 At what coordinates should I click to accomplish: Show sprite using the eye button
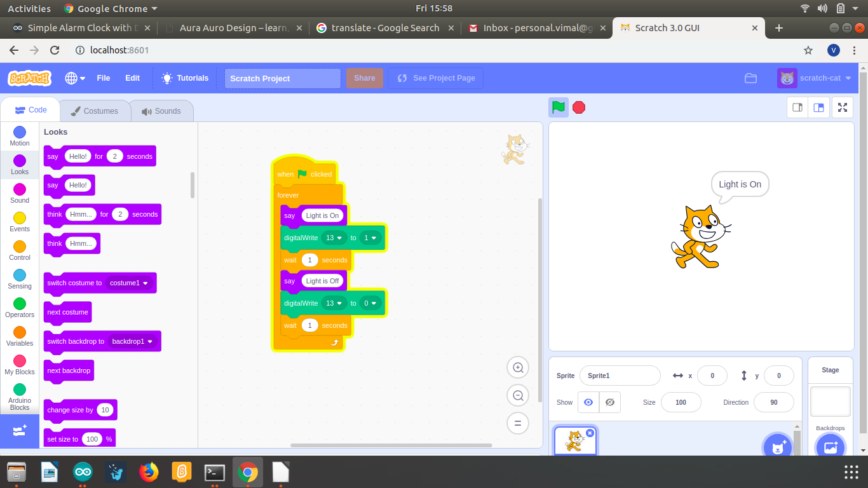[588, 402]
